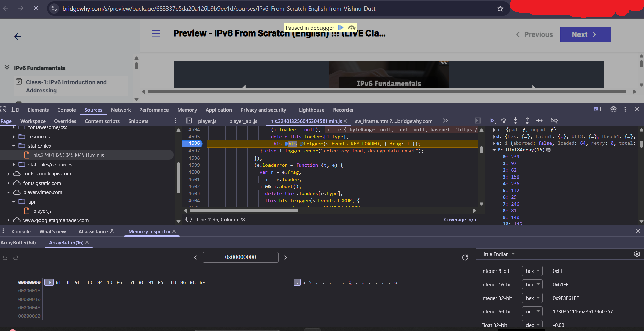The image size is (644, 331).
Task: Activate the inspect element picker in DevTools
Action: (4, 109)
